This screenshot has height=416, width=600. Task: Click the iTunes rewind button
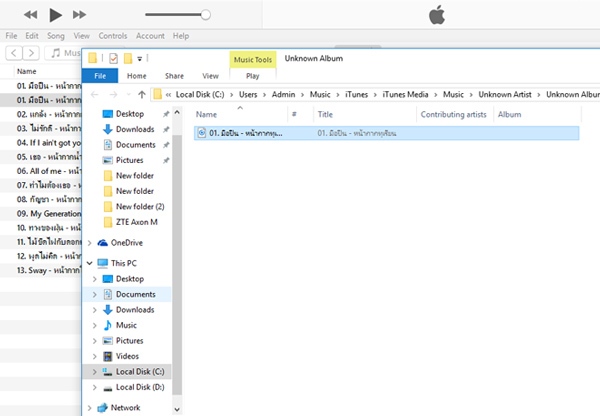pos(31,15)
